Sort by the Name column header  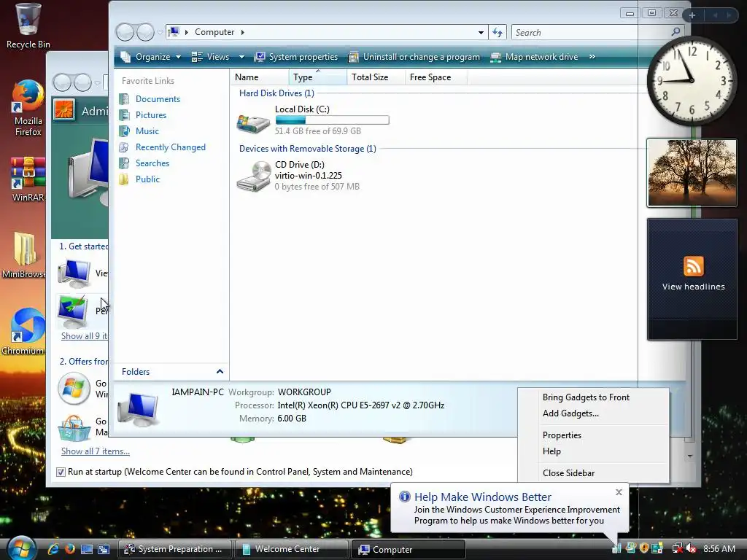tap(260, 77)
